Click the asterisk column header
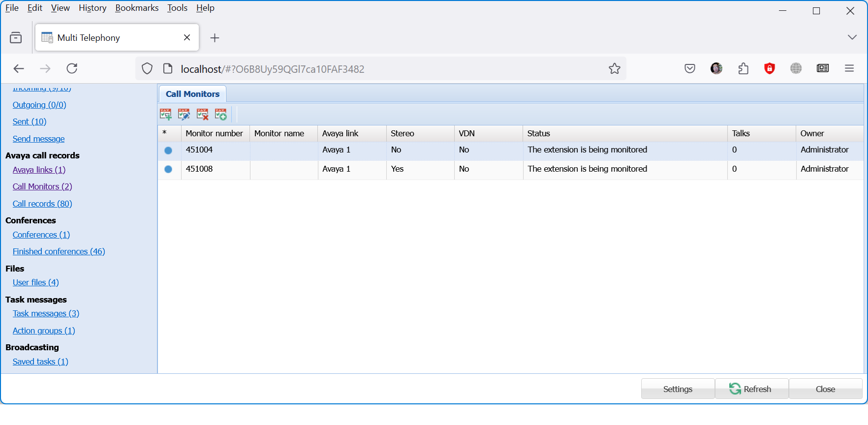The width and height of the screenshot is (868, 425). (170, 133)
